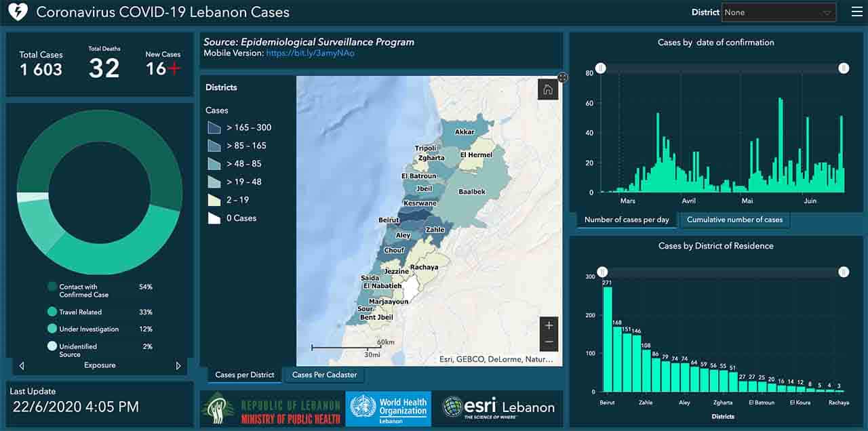Screen dimensions: 868x431
Task: Select Number of cases per day tab
Action: [626, 220]
